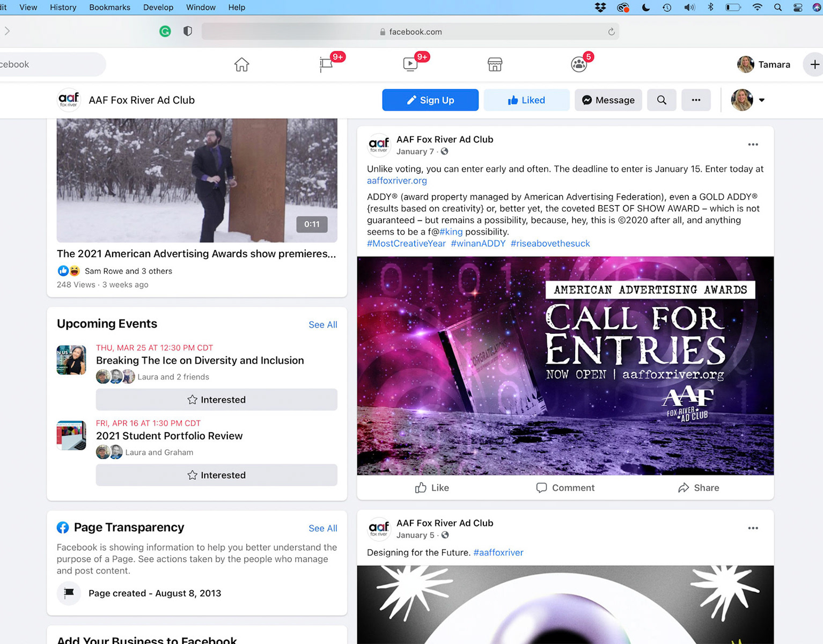Open Spotlight search in menu bar
Image resolution: width=823 pixels, height=644 pixels.
777,7
